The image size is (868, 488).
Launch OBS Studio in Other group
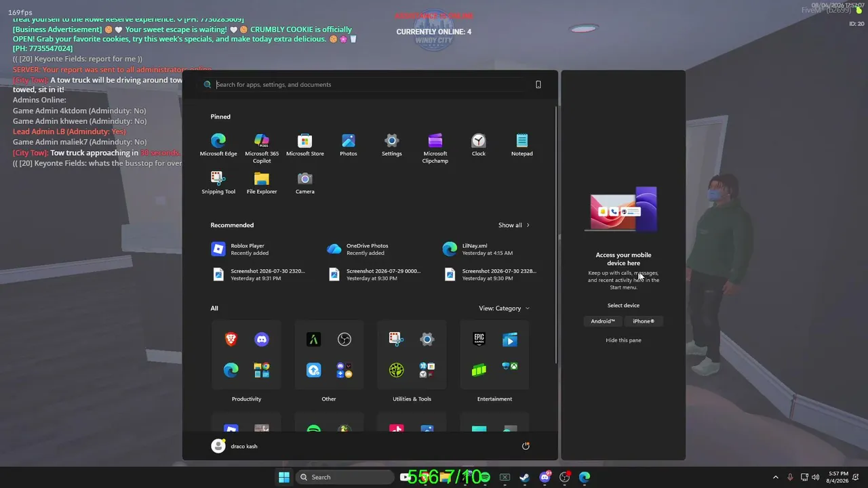point(344,340)
